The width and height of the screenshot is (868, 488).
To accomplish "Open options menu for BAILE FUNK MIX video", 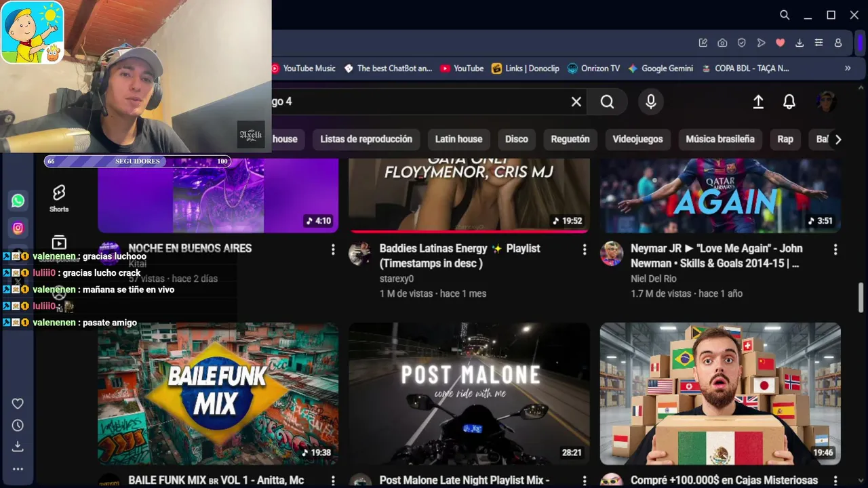I will (333, 481).
